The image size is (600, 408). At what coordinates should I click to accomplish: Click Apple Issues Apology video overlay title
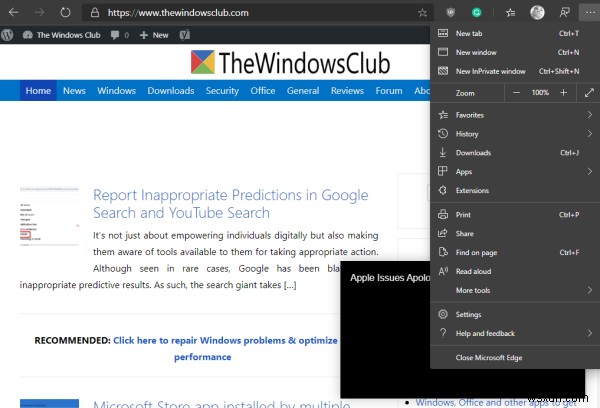(x=390, y=277)
